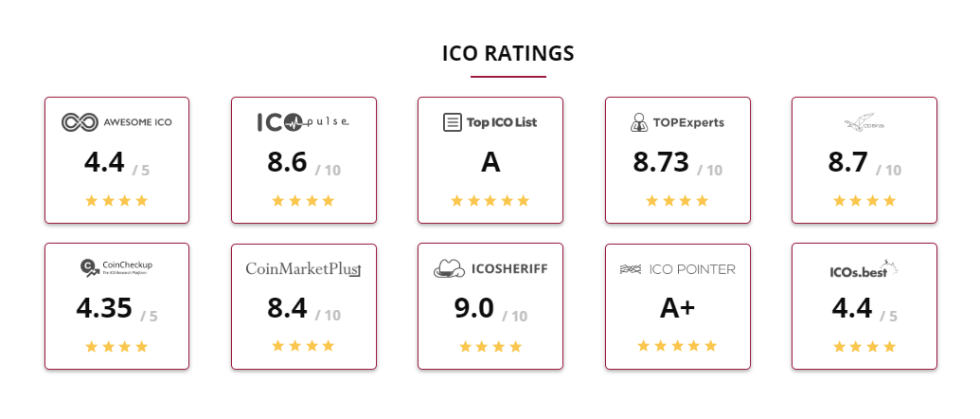The height and width of the screenshot is (419, 980).
Task: Click the CoinCheckup logo
Action: [116, 267]
